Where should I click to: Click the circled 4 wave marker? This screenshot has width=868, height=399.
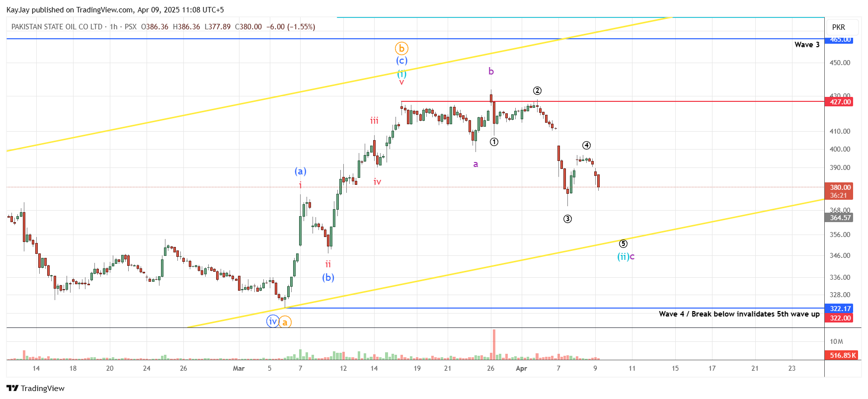tap(586, 145)
